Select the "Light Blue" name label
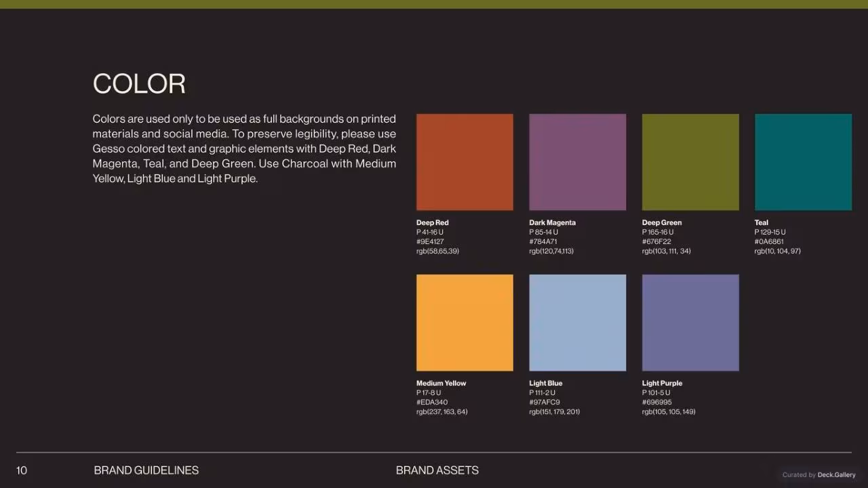The width and height of the screenshot is (868, 488). point(546,383)
